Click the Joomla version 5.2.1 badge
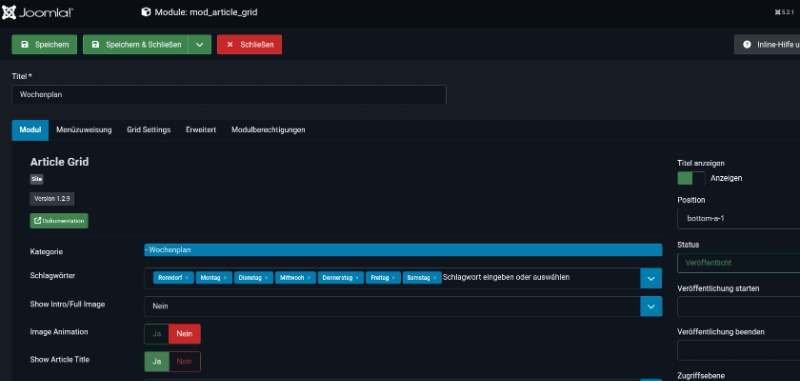The height and width of the screenshot is (381, 800). (786, 12)
